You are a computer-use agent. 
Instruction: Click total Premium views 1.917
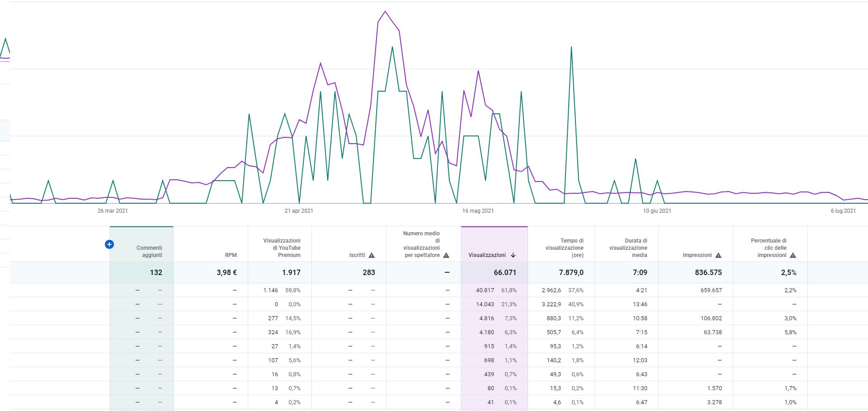pyautogui.click(x=291, y=272)
